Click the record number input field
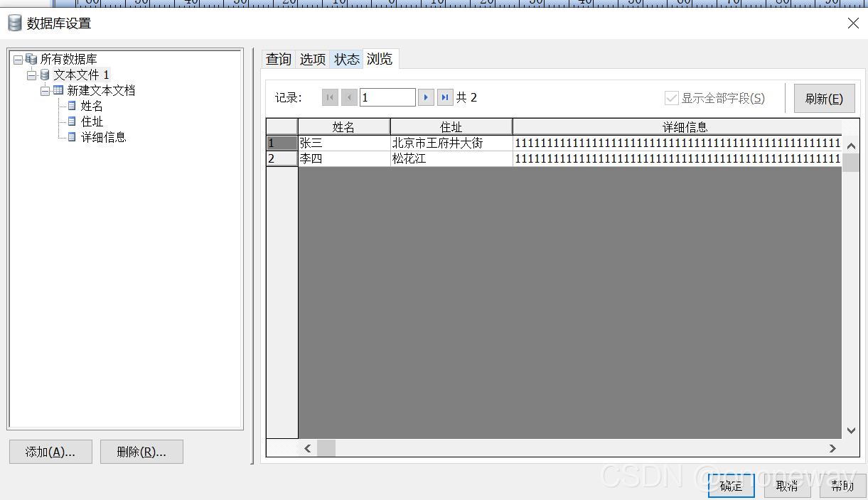Screen dimensions: 868x500 [387, 97]
